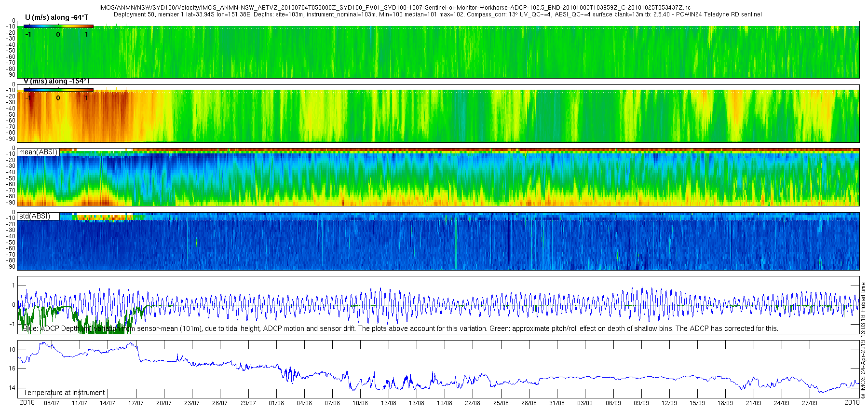
Task: Click the 24/09 date tick label
Action: [782, 403]
